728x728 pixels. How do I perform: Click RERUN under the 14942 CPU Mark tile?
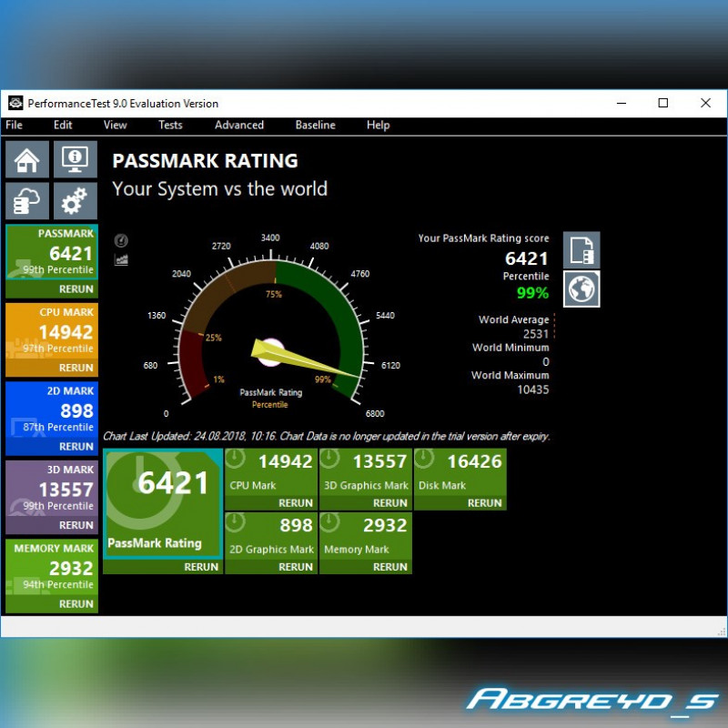(295, 503)
